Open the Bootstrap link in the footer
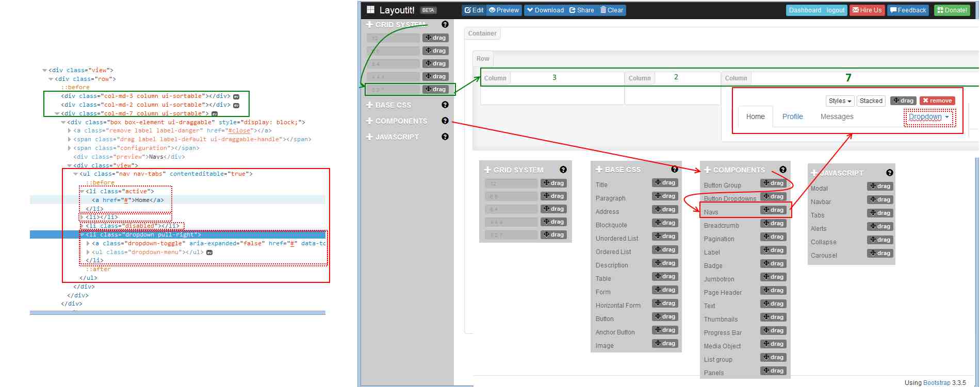 (937, 383)
